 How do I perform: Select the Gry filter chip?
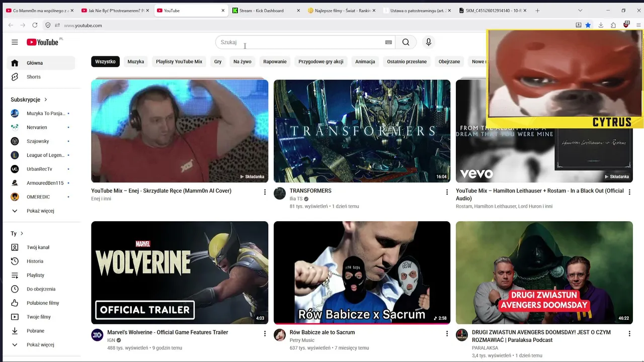coord(218,61)
